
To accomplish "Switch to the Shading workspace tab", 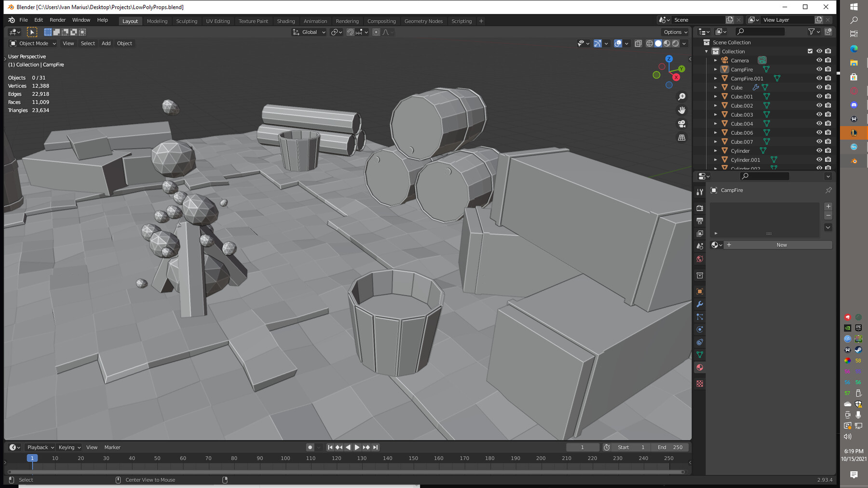I will click(x=286, y=21).
